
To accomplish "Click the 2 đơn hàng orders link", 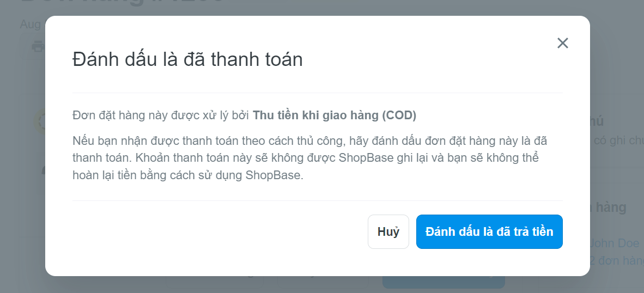I will click(616, 260).
